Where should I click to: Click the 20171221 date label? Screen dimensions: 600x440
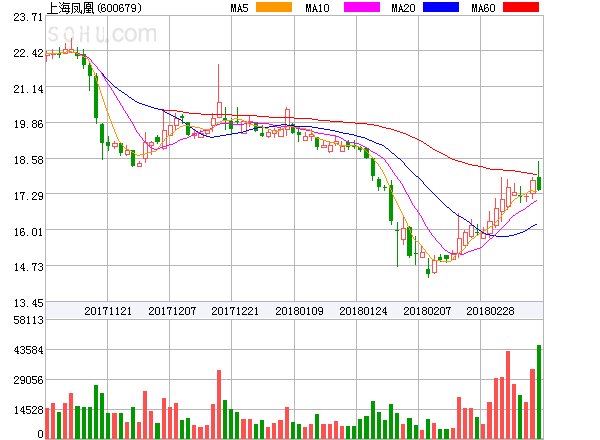pos(235,311)
